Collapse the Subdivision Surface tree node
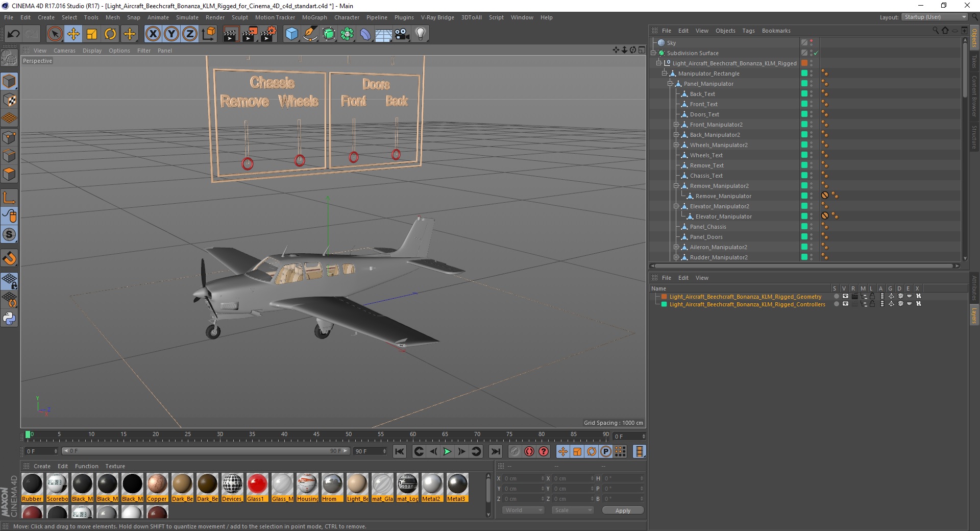Screen dimensions: 980x531 [x=653, y=53]
